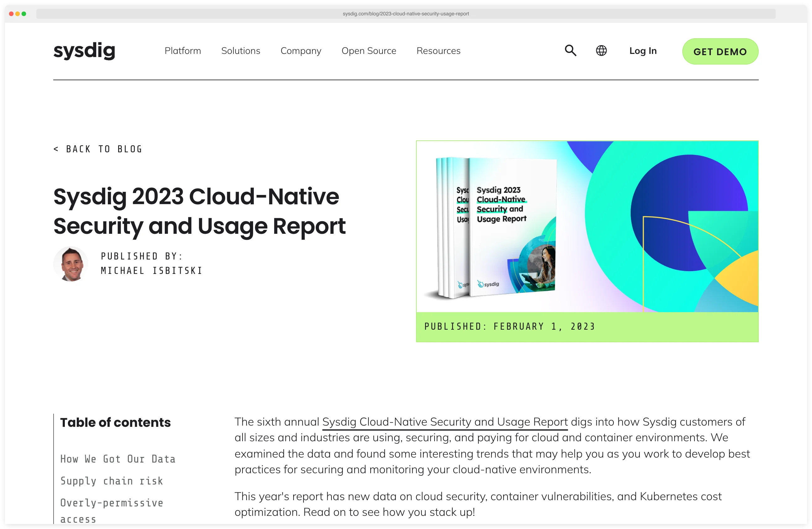Image resolution: width=812 pixels, height=529 pixels.
Task: Click the green macOS zoom button
Action: pyautogui.click(x=24, y=14)
